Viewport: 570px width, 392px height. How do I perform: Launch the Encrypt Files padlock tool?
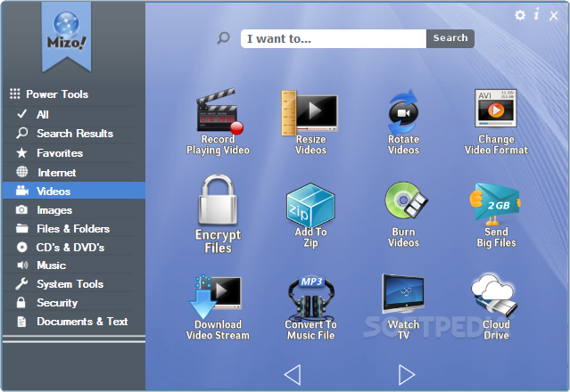pyautogui.click(x=219, y=214)
